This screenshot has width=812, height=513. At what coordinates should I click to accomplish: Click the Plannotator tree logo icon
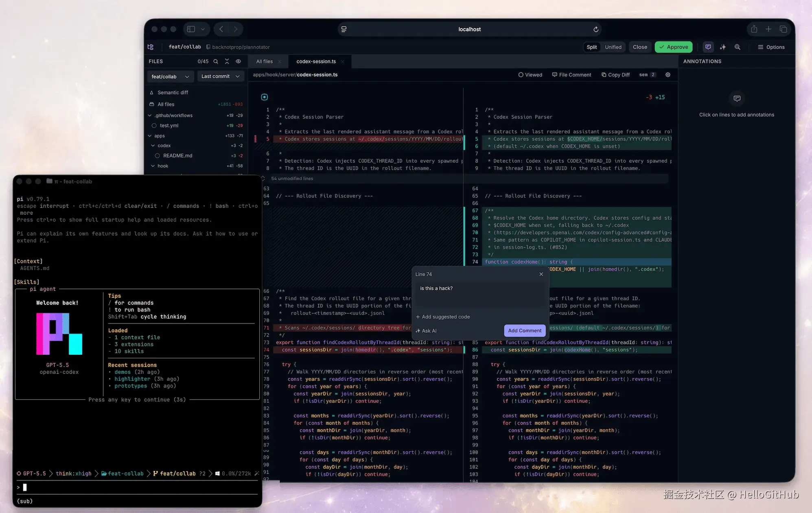pos(151,47)
